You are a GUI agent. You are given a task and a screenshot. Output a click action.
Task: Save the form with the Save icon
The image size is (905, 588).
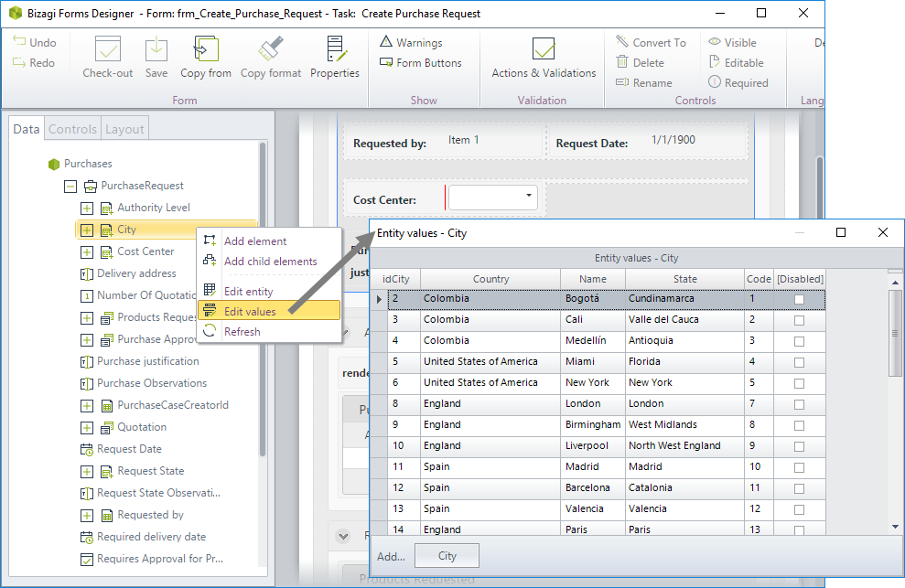(x=156, y=49)
